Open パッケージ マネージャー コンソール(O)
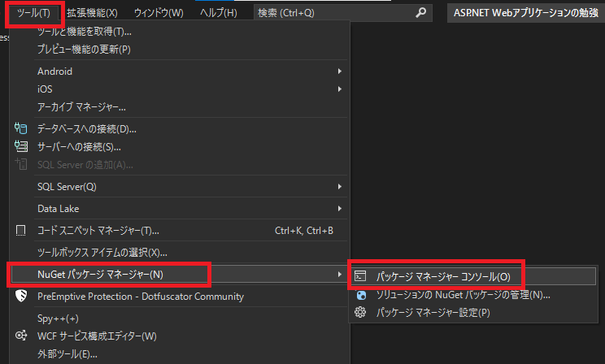Viewport: 605px width, 364px height. pyautogui.click(x=443, y=277)
